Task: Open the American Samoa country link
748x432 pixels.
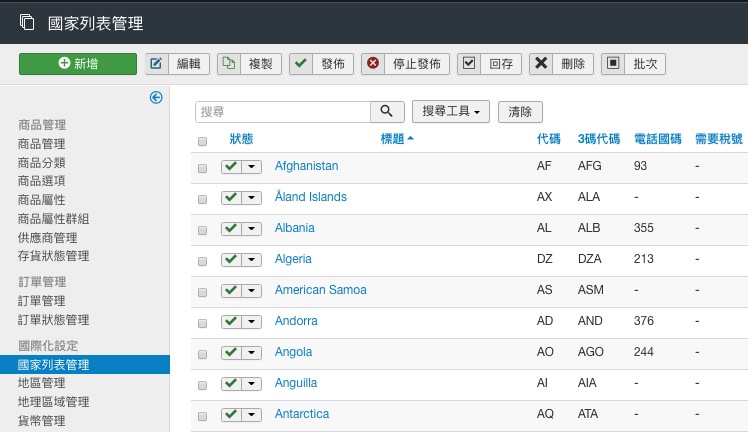Action: coord(320,290)
